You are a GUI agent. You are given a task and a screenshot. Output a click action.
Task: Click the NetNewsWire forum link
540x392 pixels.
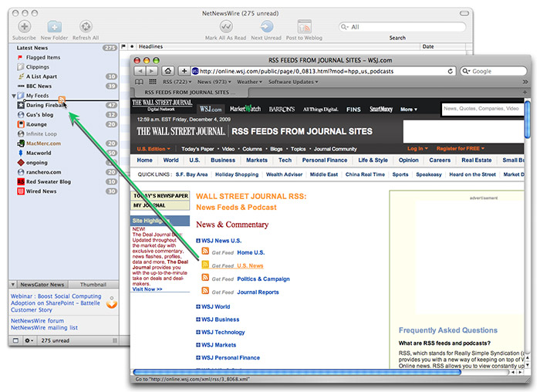(x=38, y=320)
